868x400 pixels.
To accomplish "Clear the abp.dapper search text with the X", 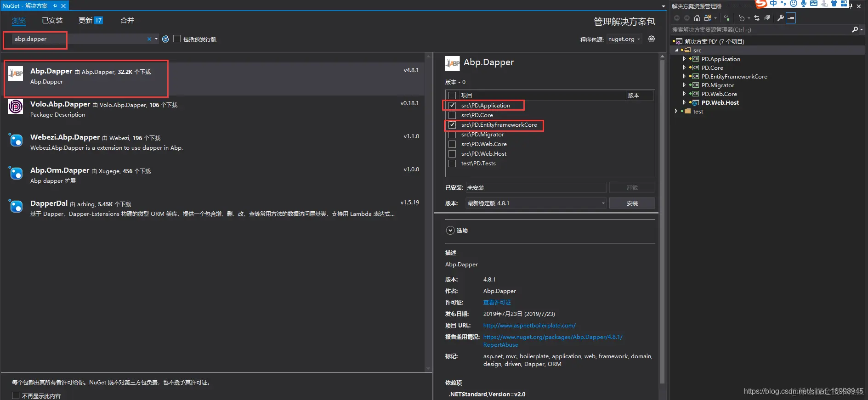I will (149, 39).
